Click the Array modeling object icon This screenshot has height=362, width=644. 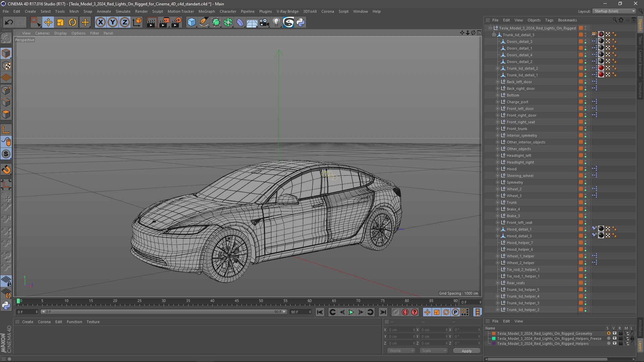[228, 22]
